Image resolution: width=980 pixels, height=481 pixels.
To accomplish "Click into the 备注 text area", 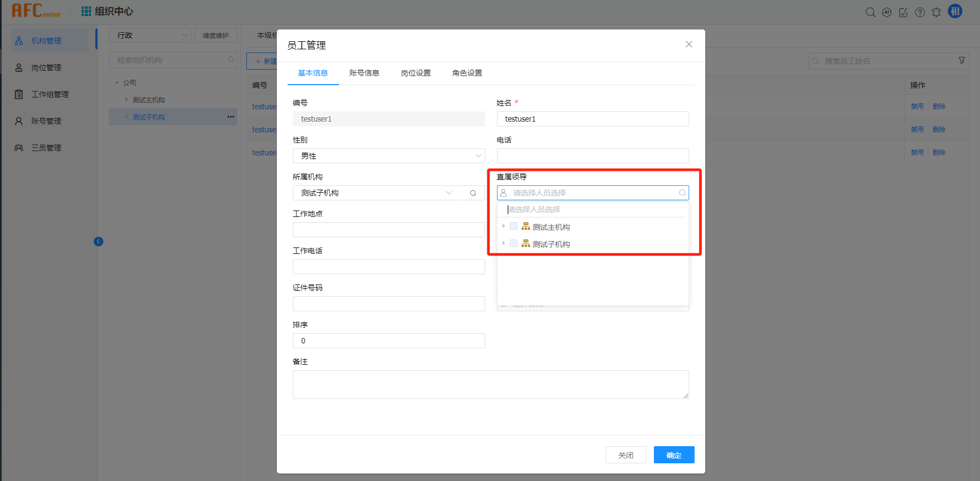I will point(491,384).
